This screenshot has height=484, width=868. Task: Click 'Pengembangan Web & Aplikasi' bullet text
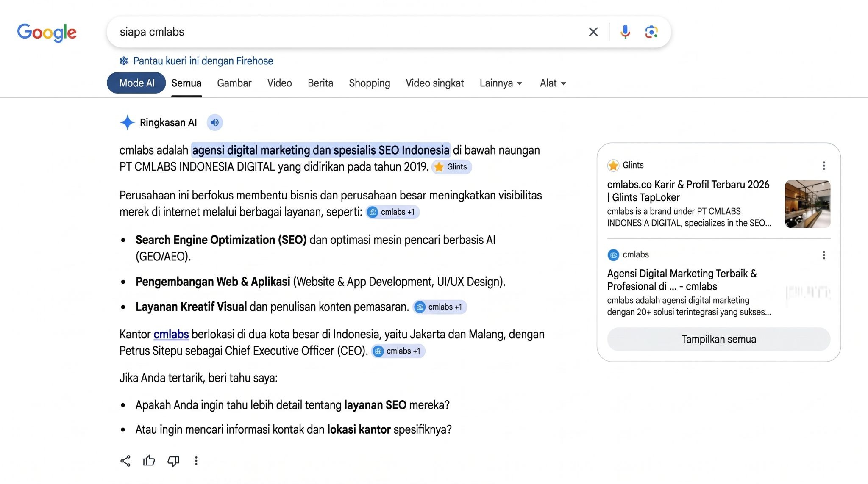click(x=213, y=282)
